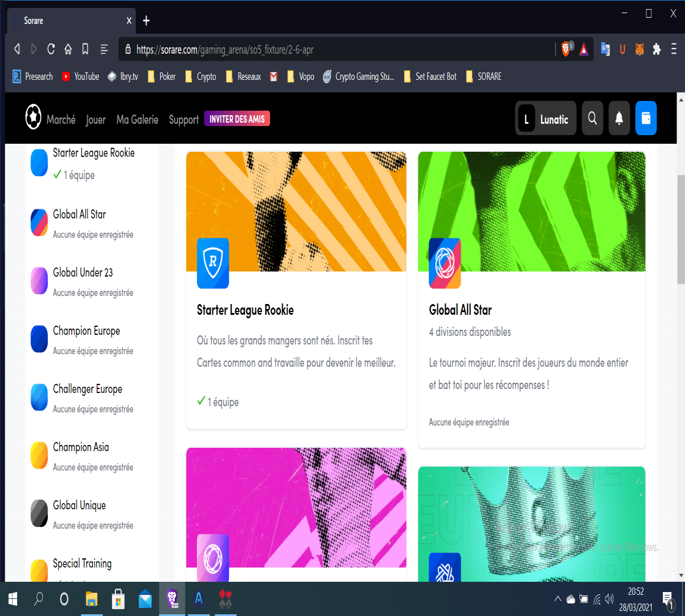The image size is (685, 616).
Task: Open the Microsoft Store taskbar icon
Action: pyautogui.click(x=118, y=599)
